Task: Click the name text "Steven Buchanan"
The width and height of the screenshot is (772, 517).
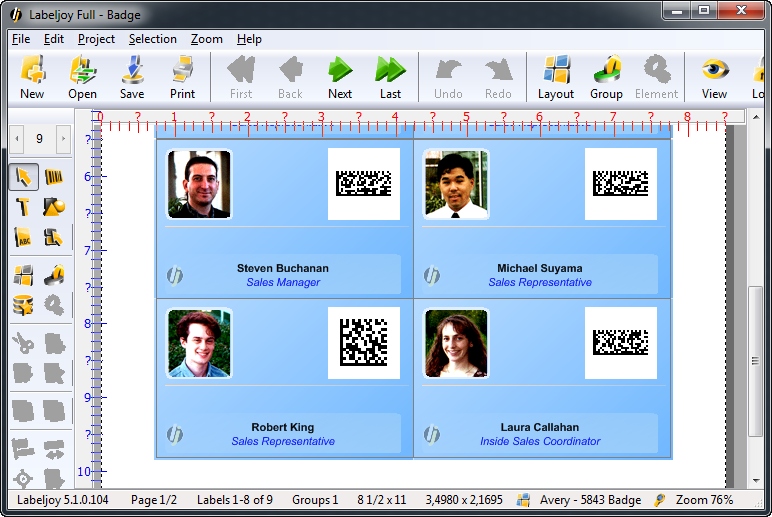Action: (x=283, y=268)
